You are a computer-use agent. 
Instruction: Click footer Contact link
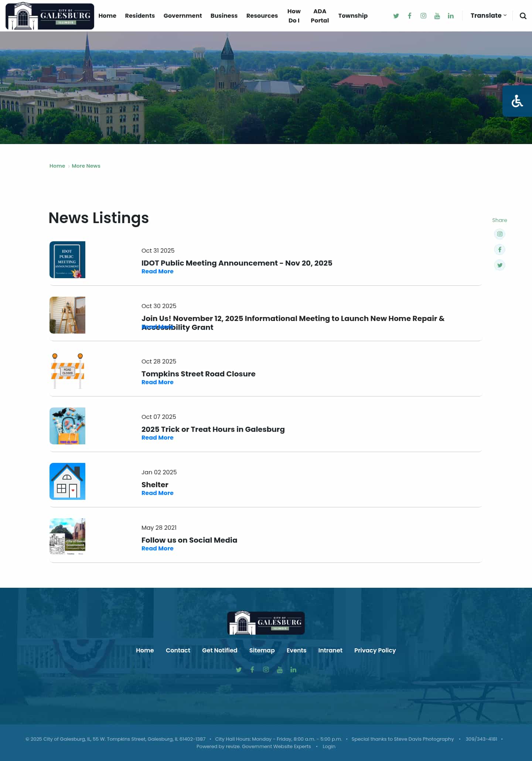tap(178, 650)
